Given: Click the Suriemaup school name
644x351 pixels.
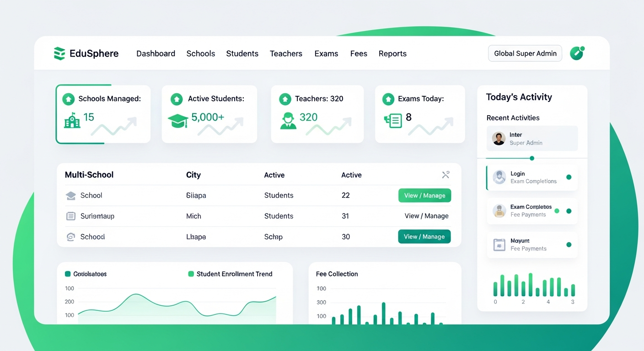Looking at the screenshot, I should (97, 216).
